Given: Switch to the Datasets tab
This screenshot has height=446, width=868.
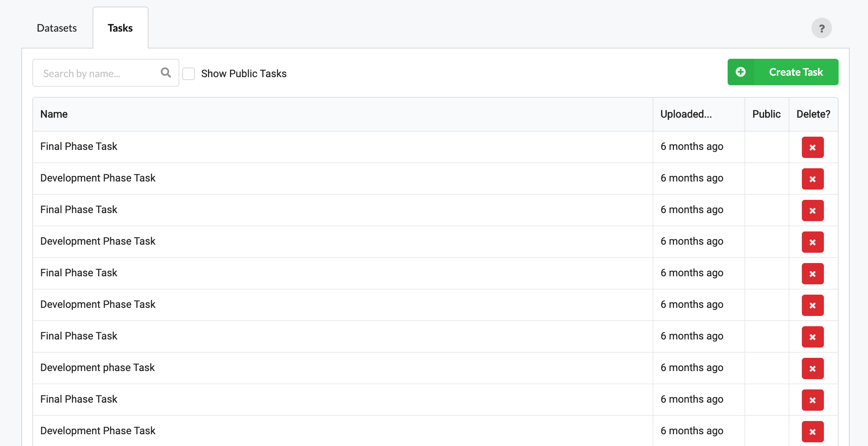Looking at the screenshot, I should (x=57, y=28).
